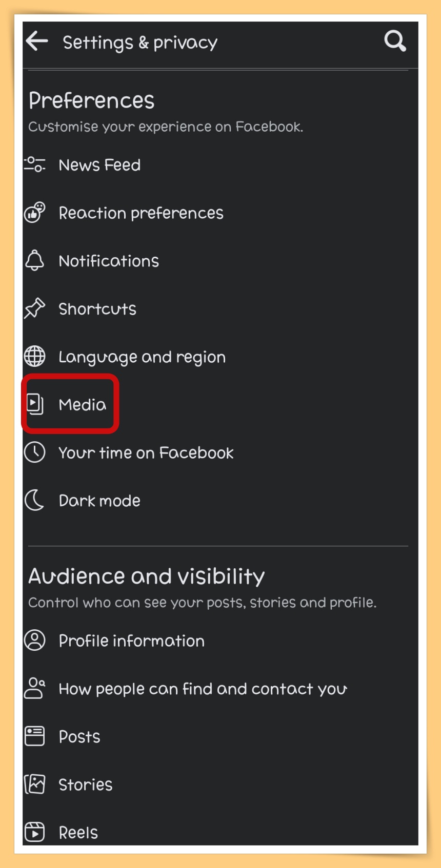Tap the Notifications bell icon
Screen dimensions: 441x868
coord(34,260)
